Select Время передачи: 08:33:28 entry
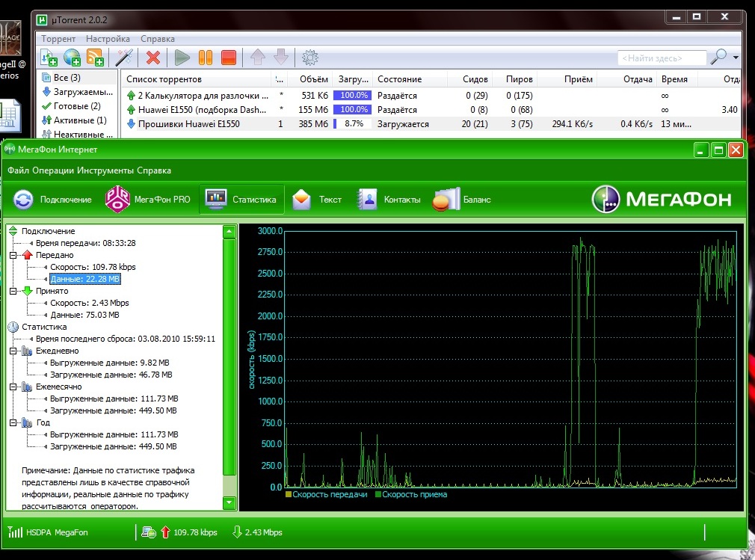 tap(86, 243)
